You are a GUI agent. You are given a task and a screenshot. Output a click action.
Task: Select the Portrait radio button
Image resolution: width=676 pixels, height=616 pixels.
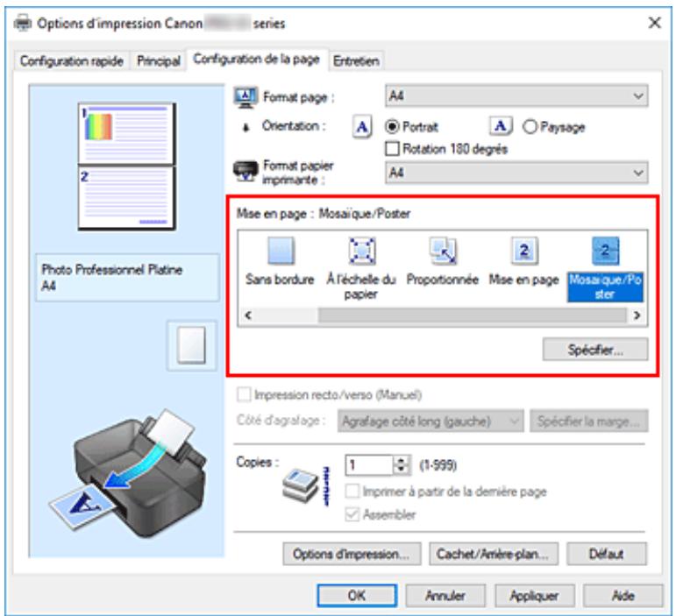[x=392, y=127]
